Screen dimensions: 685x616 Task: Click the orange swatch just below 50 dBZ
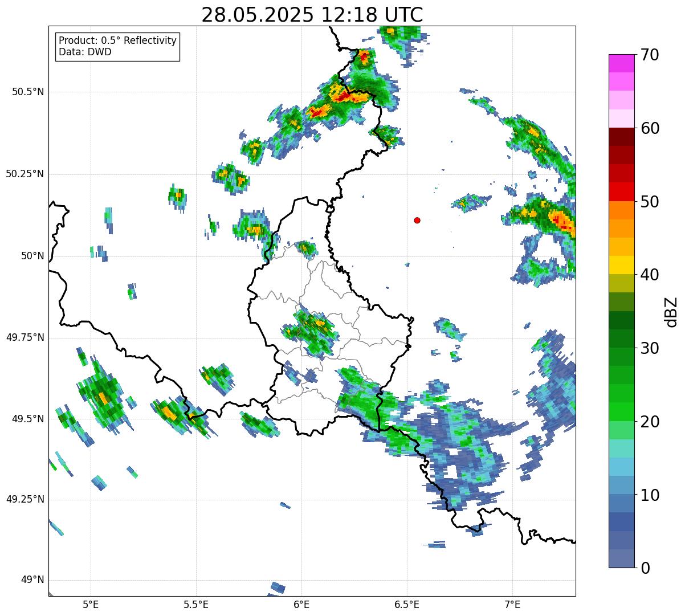point(621,210)
